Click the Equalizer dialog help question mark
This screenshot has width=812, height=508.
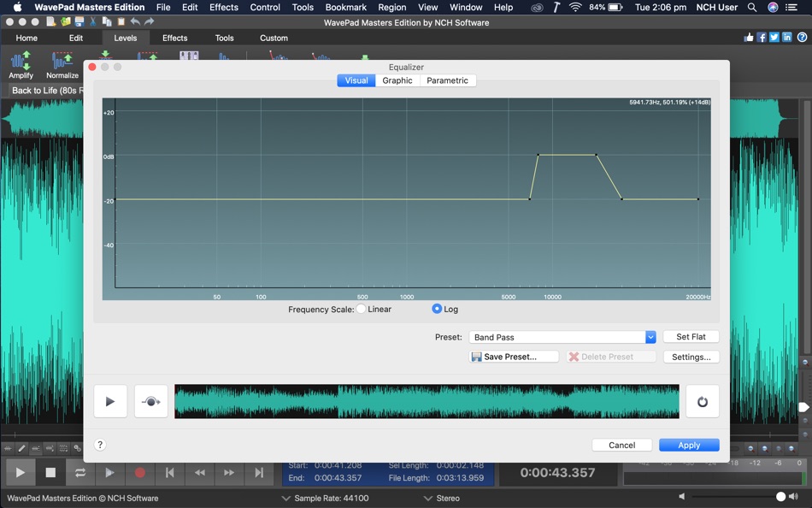coord(101,445)
